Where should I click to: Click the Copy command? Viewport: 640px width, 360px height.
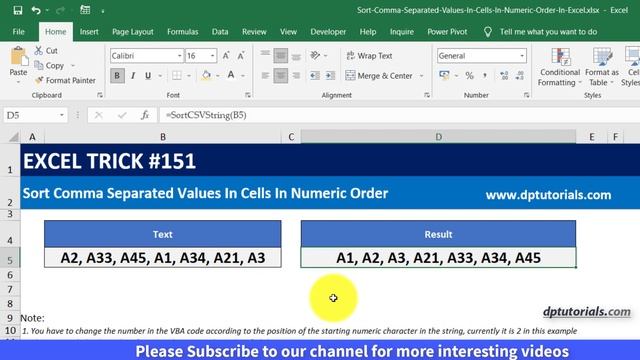(x=49, y=66)
